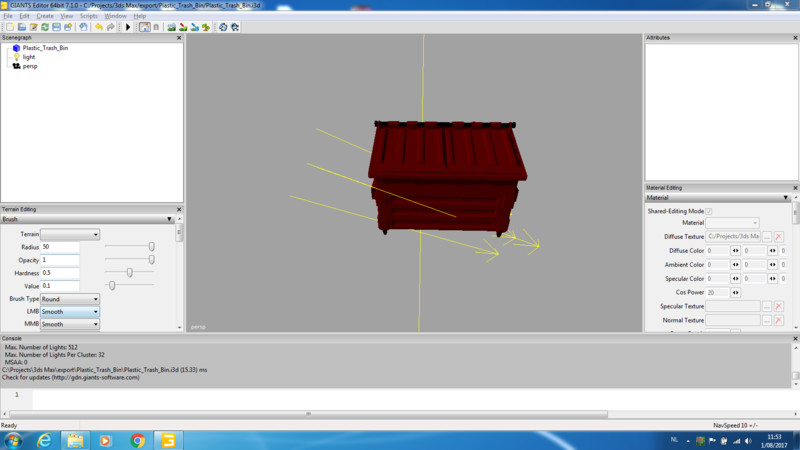
Task: Click the Undo arrow in toolbar
Action: (x=98, y=27)
